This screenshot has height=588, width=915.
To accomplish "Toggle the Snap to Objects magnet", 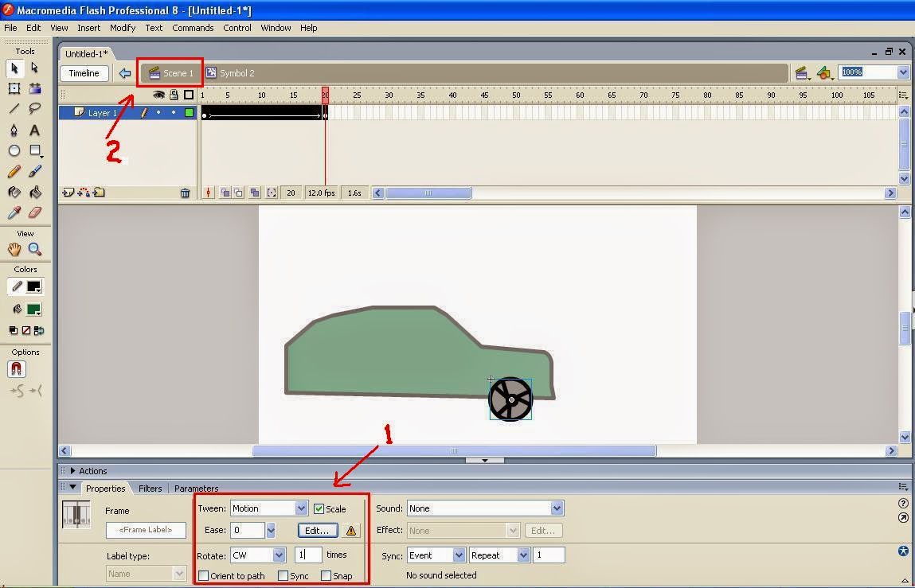I will click(x=17, y=368).
